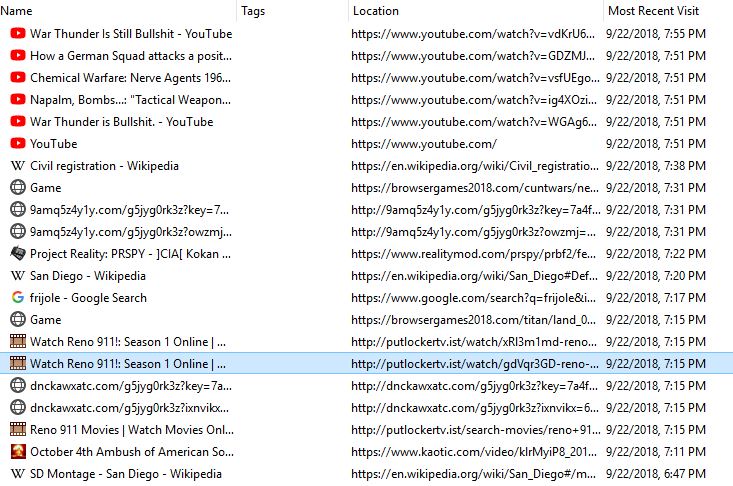The width and height of the screenshot is (733, 486).
Task: Select Reno 911 Movies | Watch Movies title
Action: [132, 429]
